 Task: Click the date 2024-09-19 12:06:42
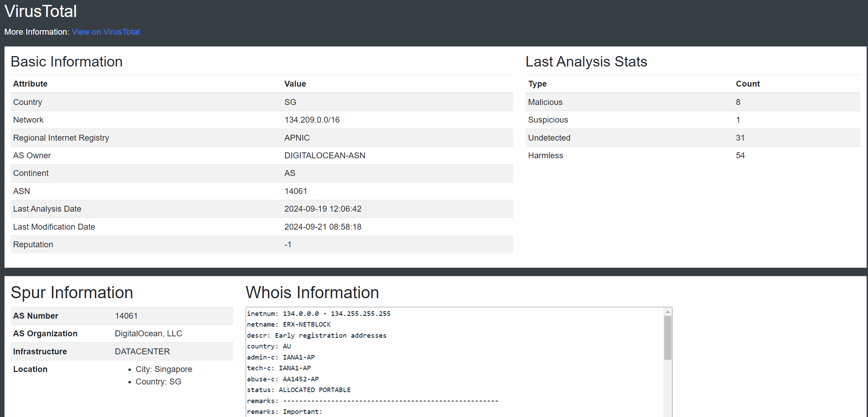pos(323,209)
